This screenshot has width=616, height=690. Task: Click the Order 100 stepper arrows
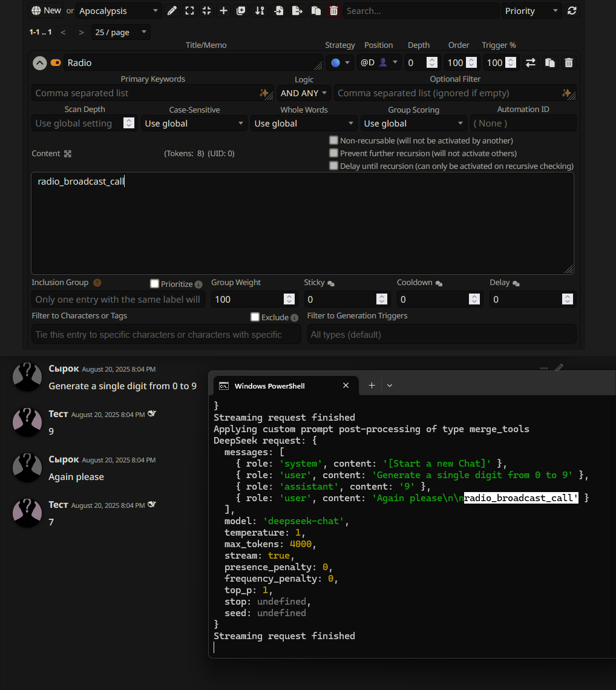coord(471,63)
